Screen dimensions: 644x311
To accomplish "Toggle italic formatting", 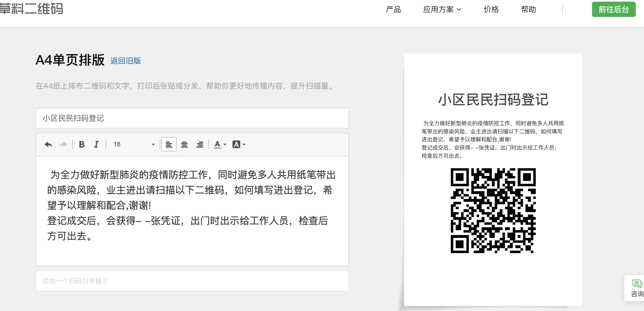I will (x=96, y=144).
